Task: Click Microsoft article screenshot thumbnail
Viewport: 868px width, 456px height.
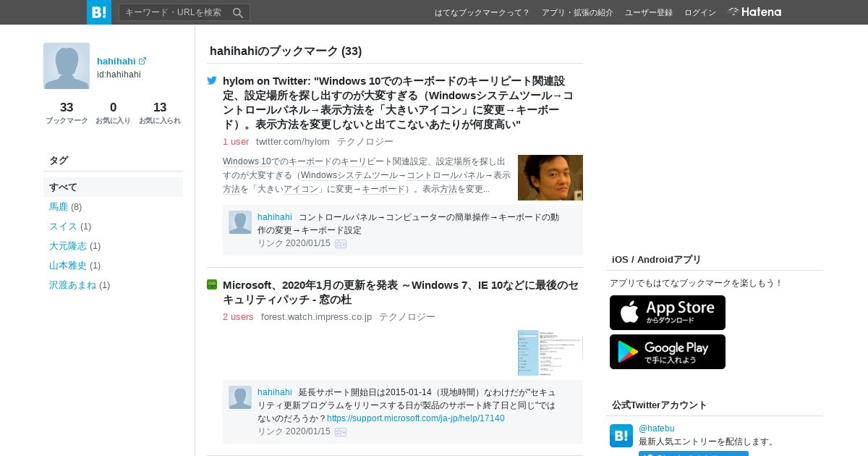Action: (550, 352)
